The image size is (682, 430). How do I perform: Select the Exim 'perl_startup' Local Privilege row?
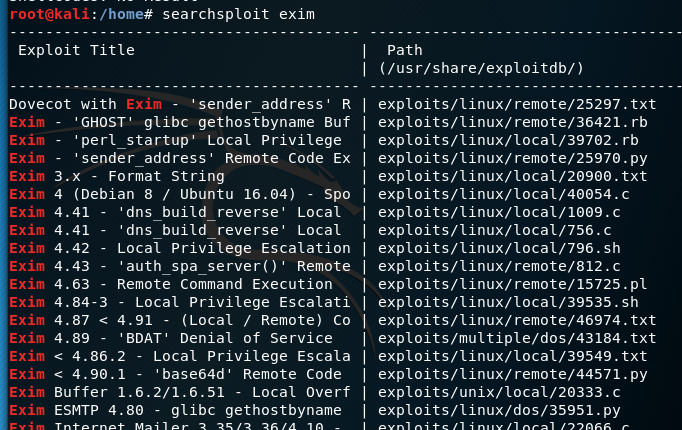click(x=175, y=140)
